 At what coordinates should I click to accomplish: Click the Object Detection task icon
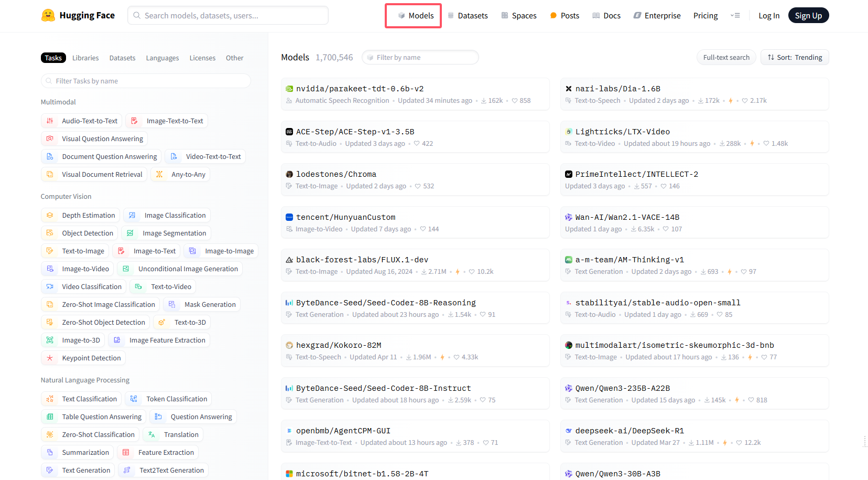coord(50,233)
